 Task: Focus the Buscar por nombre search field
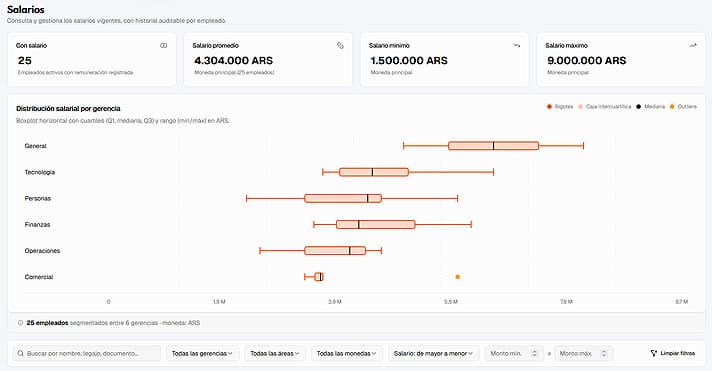[87, 353]
